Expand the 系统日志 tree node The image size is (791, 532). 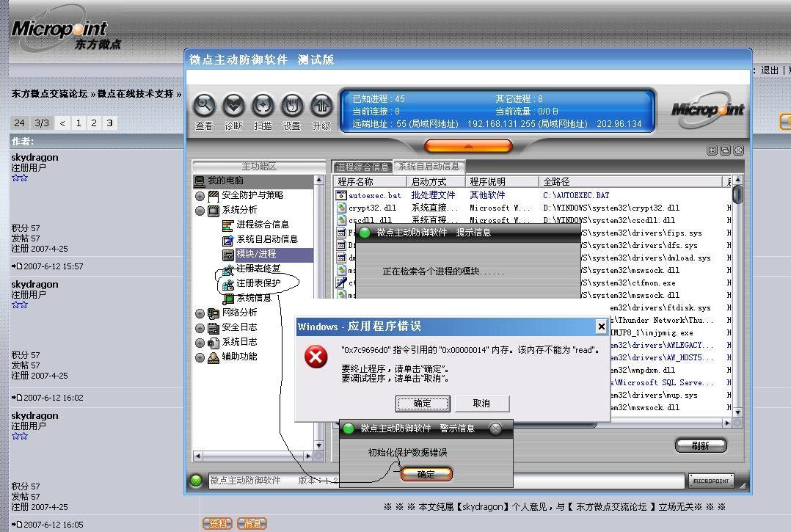click(x=200, y=343)
